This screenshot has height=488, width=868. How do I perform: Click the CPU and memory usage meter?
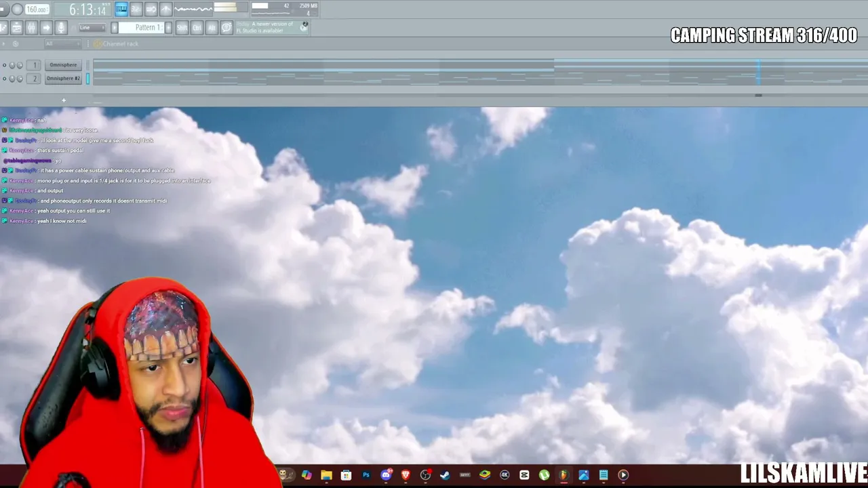coord(284,9)
